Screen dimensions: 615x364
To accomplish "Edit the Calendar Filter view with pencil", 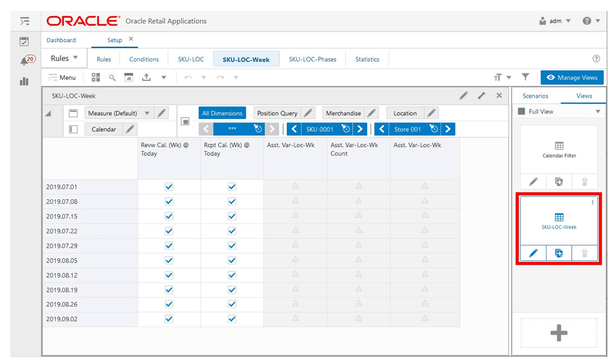I will point(533,182).
